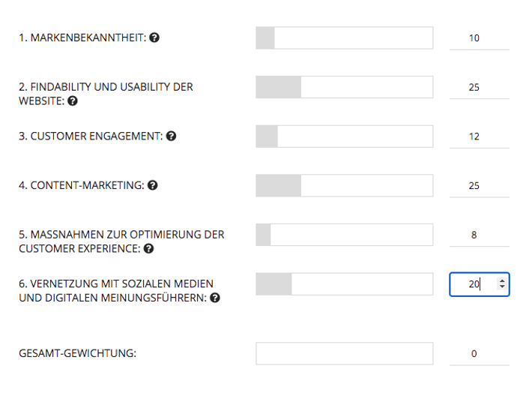Set Findability and Usability slider bar

click(x=345, y=87)
